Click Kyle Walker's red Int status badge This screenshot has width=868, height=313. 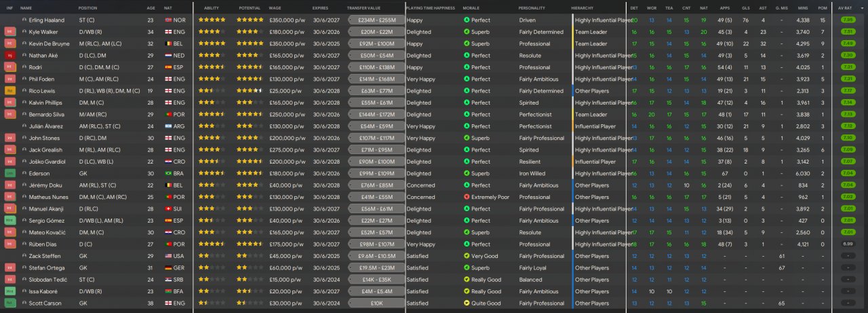pyautogui.click(x=9, y=32)
